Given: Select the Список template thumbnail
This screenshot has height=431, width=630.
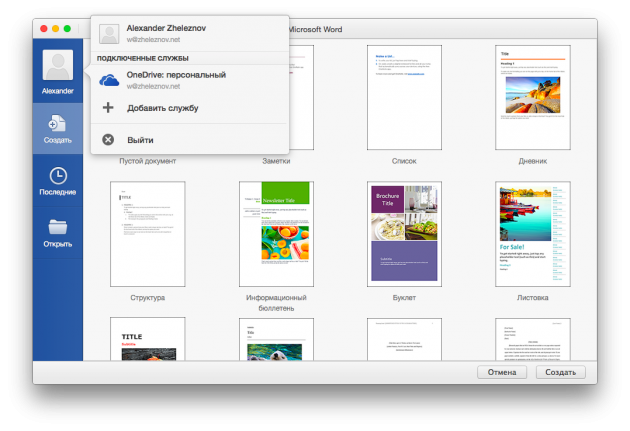Looking at the screenshot, I should coord(404,97).
